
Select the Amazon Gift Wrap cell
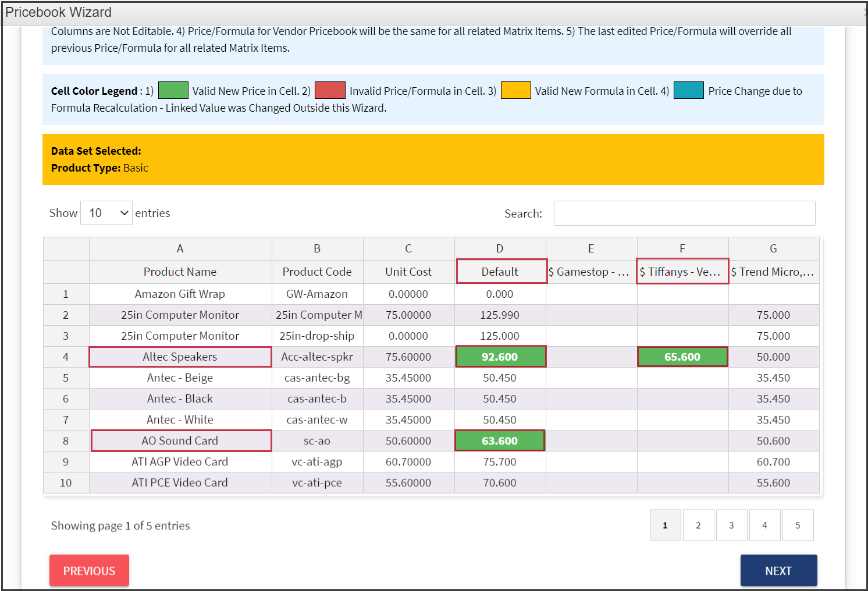[x=180, y=294]
